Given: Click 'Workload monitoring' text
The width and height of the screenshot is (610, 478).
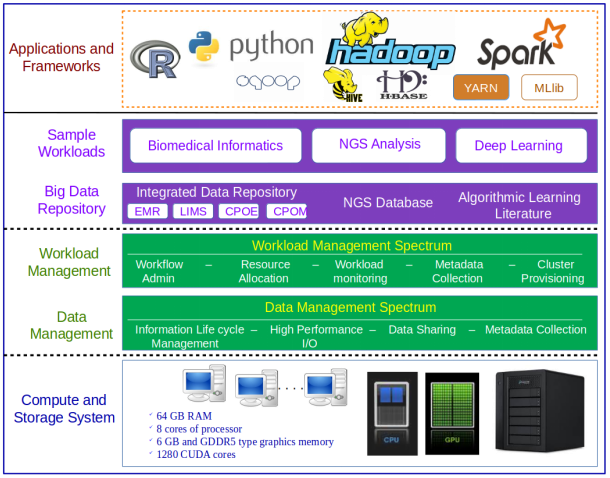Looking at the screenshot, I should click(360, 271).
